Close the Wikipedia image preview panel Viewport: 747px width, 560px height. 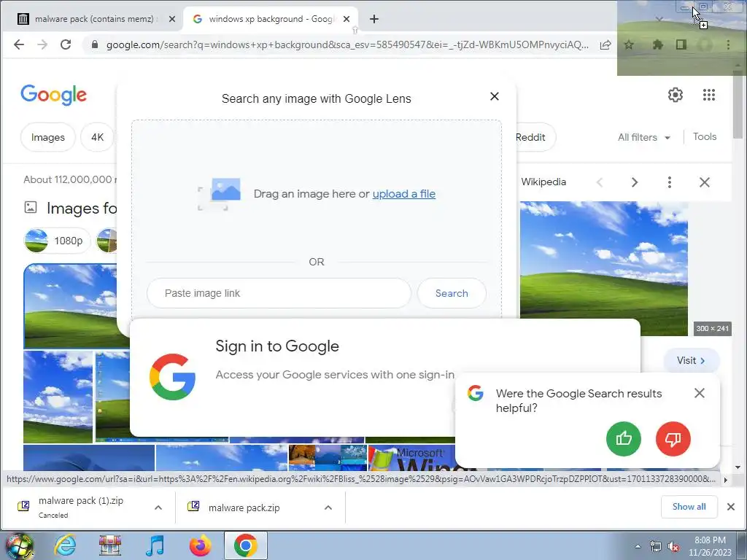pos(704,182)
